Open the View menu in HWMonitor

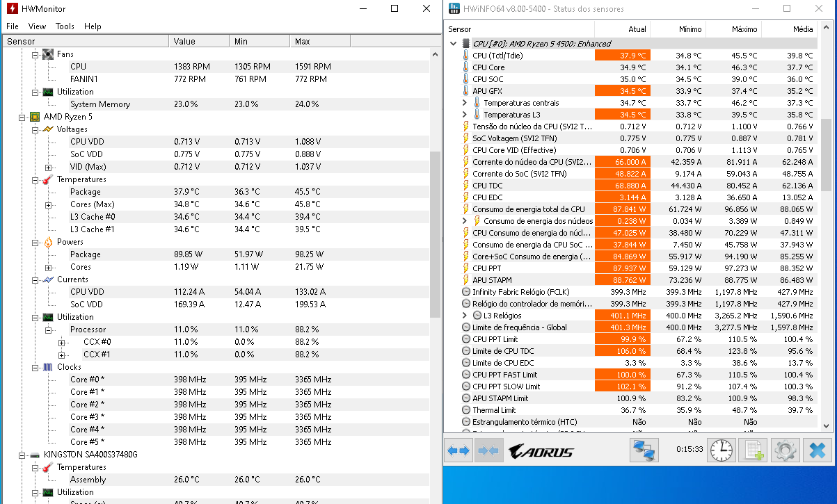37,26
